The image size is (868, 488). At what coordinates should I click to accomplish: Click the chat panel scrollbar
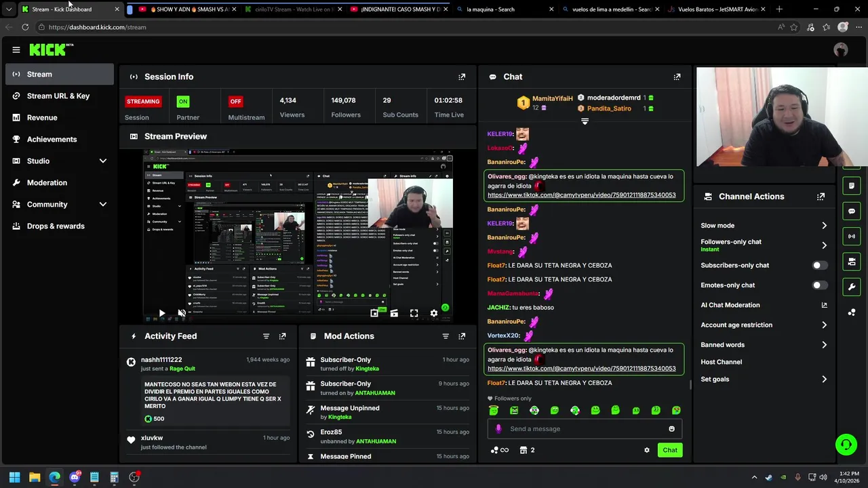tap(690, 385)
